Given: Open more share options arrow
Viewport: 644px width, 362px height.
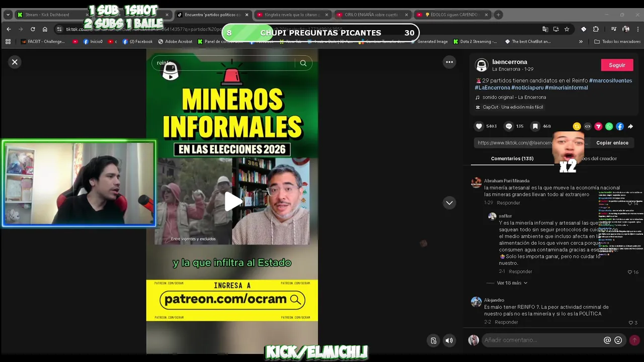Looking at the screenshot, I should (630, 126).
